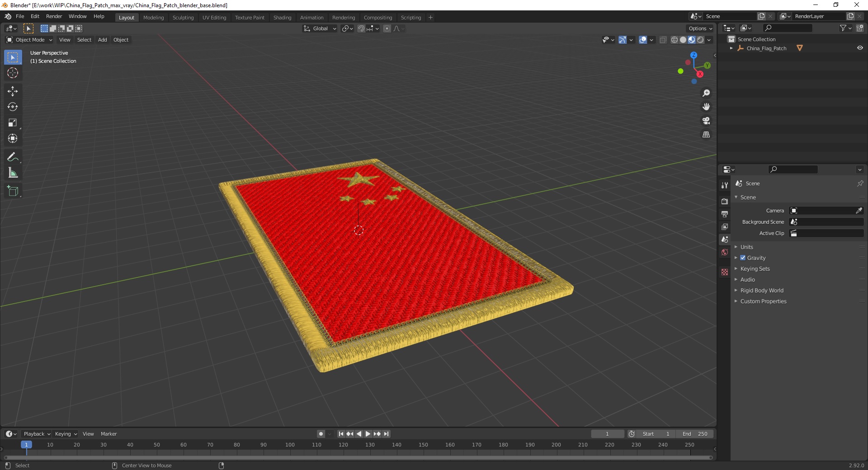This screenshot has height=470, width=868.
Task: Choose the Rotate tool
Action: point(13,107)
